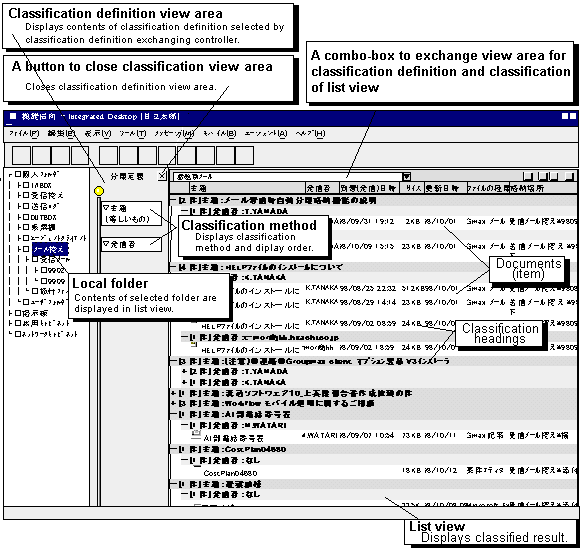Select the highlighted メール控え folder
Image resolution: width=582 pixels, height=550 pixels.
[x=50, y=249]
